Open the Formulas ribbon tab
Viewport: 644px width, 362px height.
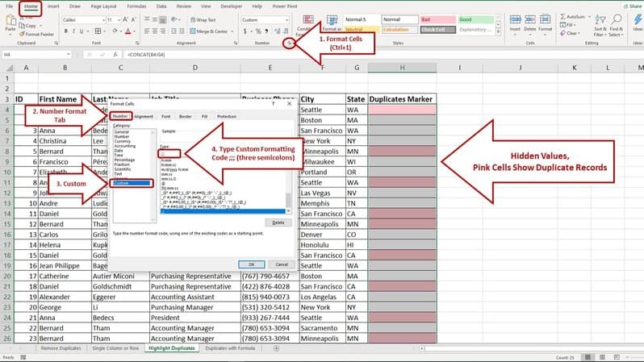click(x=136, y=6)
